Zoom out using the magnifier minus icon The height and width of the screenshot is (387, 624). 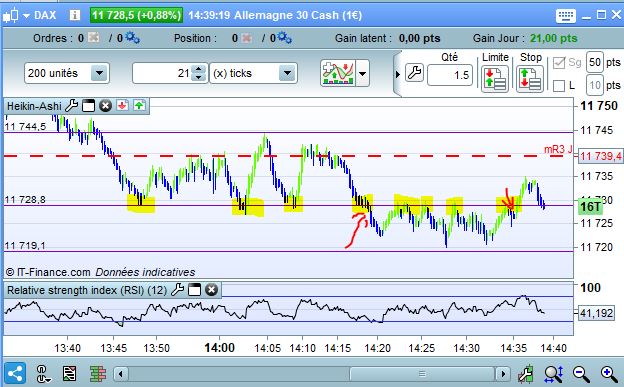coord(581,374)
